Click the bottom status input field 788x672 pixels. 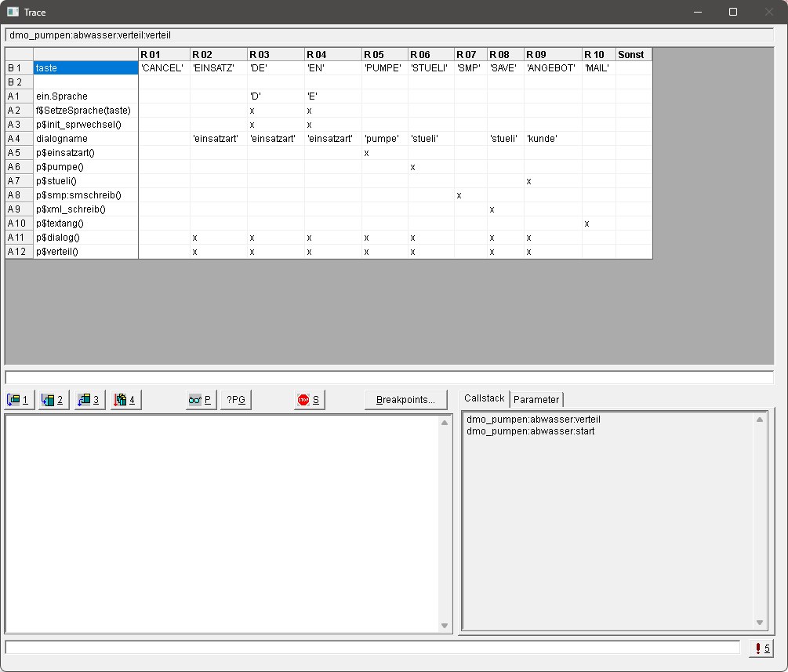[x=372, y=648]
